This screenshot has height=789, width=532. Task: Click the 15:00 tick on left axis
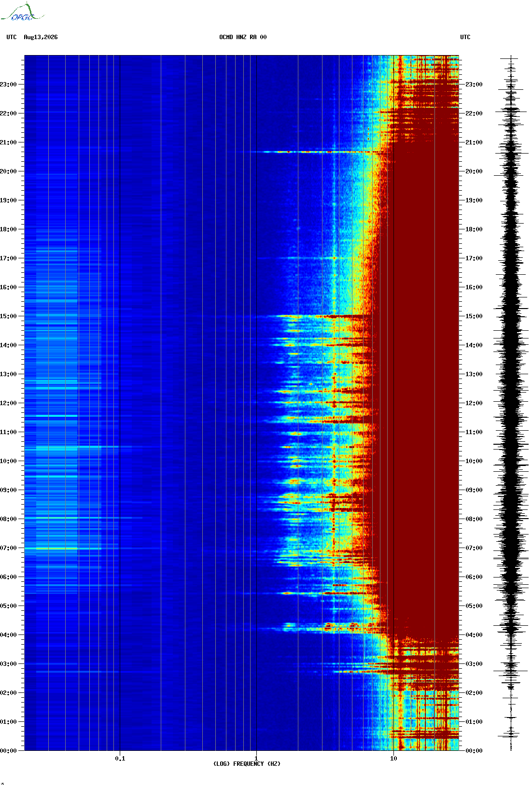point(8,316)
